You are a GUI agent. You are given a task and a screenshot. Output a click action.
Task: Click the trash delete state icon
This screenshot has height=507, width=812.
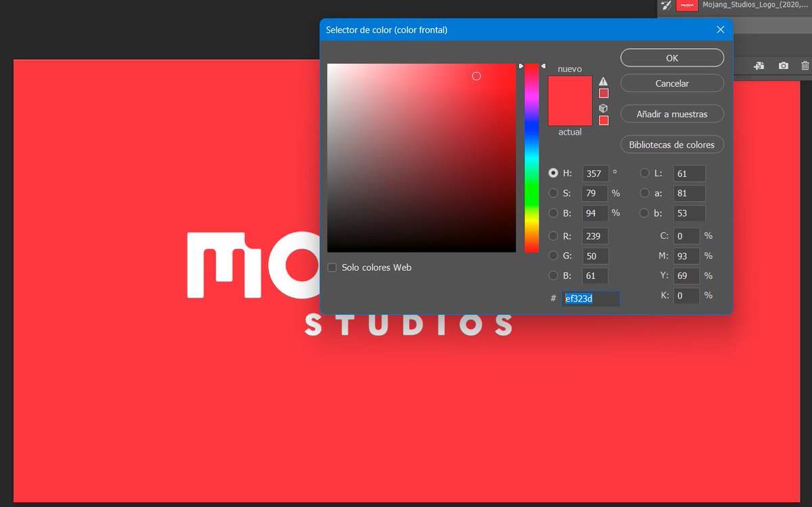[x=805, y=66]
